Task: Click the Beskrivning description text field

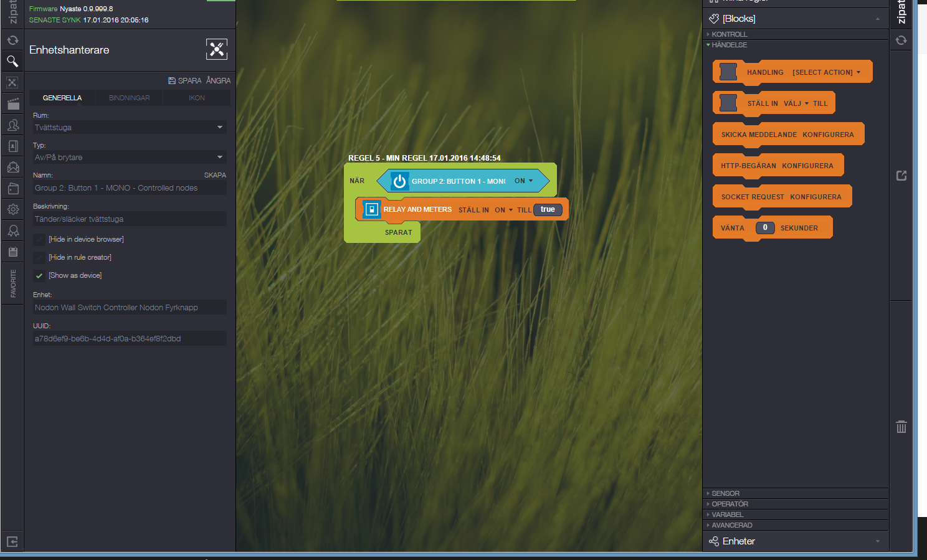Action: pos(130,219)
